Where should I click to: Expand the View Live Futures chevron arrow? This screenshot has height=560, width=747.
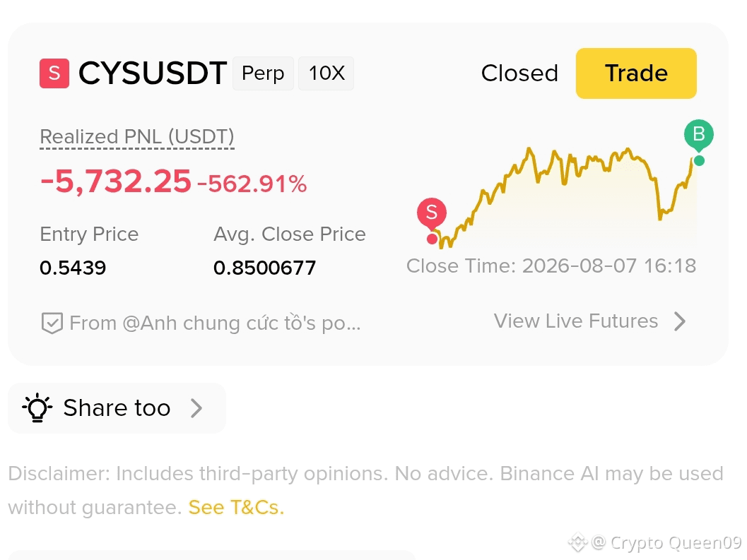(x=681, y=321)
